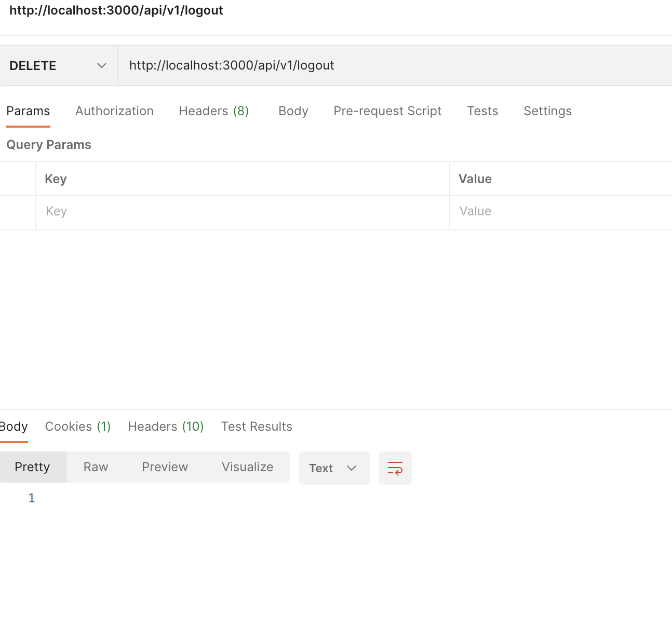Image resolution: width=672 pixels, height=630 pixels.
Task: Switch to the Authorization tab
Action: coord(114,111)
